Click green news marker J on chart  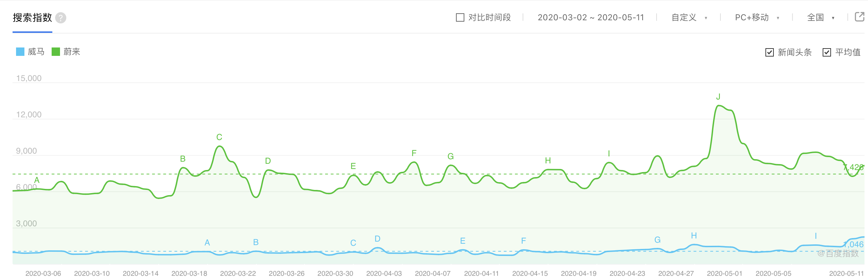tap(718, 97)
